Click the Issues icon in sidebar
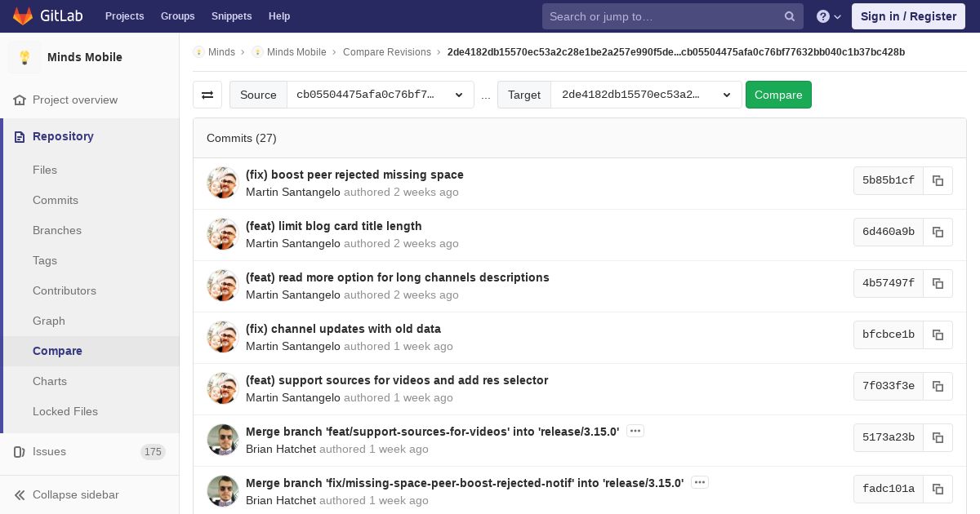Image resolution: width=980 pixels, height=514 pixels. tap(20, 451)
